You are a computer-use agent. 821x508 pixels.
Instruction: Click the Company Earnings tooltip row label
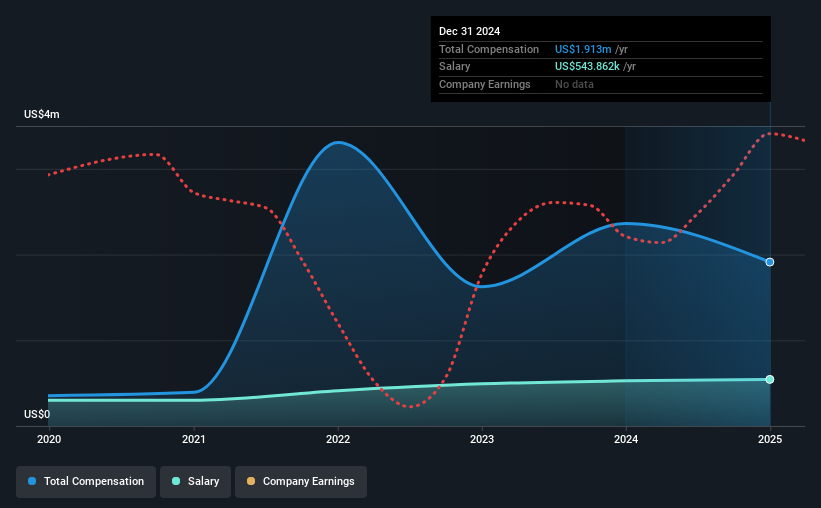pyautogui.click(x=484, y=84)
